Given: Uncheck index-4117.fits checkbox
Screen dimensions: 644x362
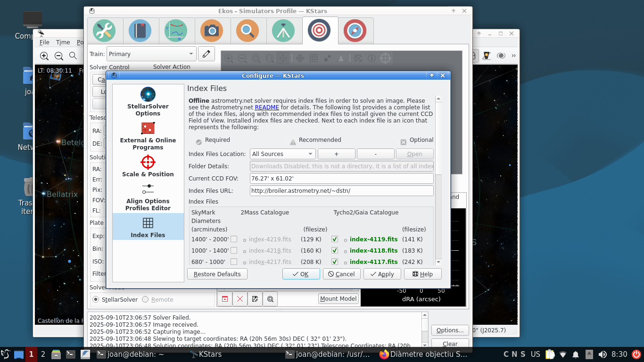Looking at the screenshot, I should click(x=335, y=262).
